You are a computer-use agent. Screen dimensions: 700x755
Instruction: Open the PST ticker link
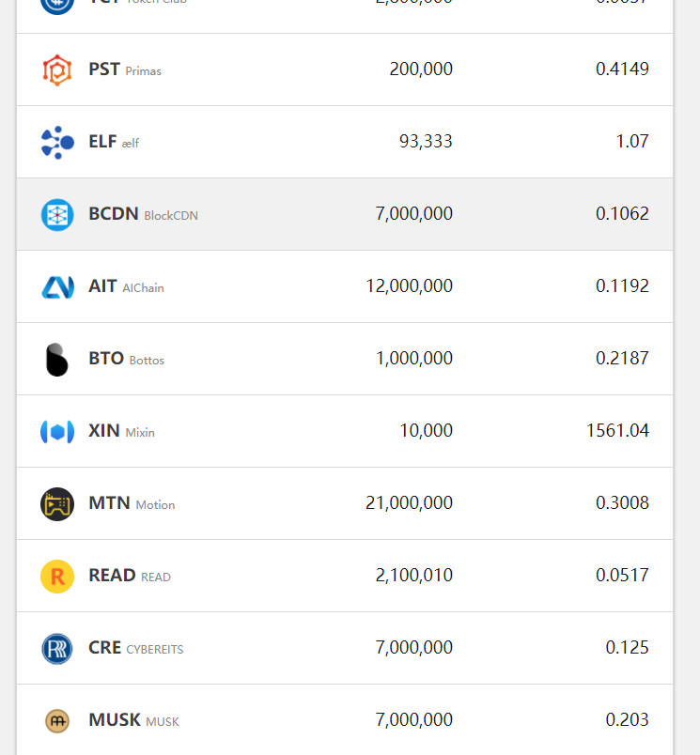(104, 69)
